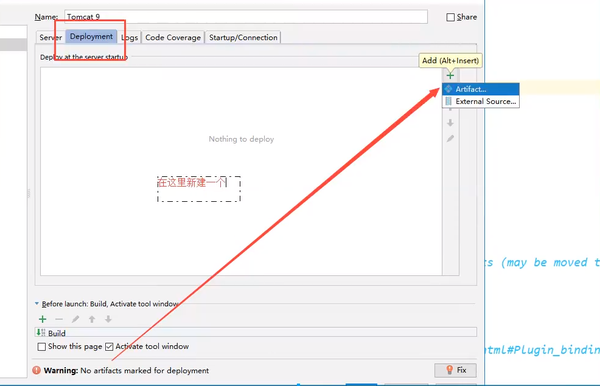Image resolution: width=600 pixels, height=386 pixels.
Task: Check Show this page option
Action: point(42,347)
